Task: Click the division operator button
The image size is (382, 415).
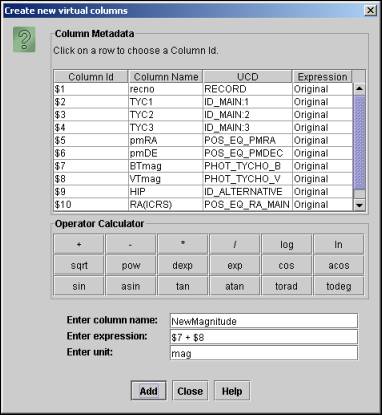Action: (235, 244)
